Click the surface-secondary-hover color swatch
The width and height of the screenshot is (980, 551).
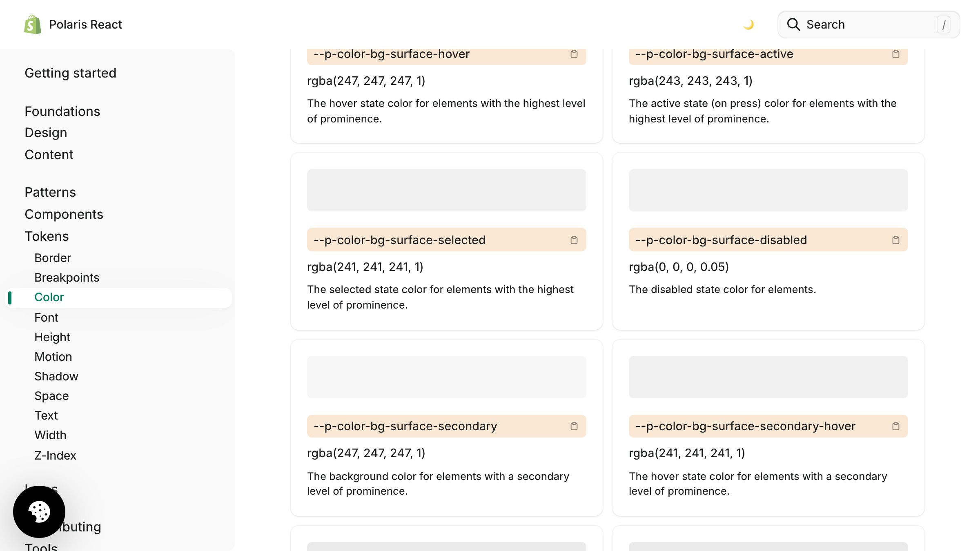tap(768, 377)
